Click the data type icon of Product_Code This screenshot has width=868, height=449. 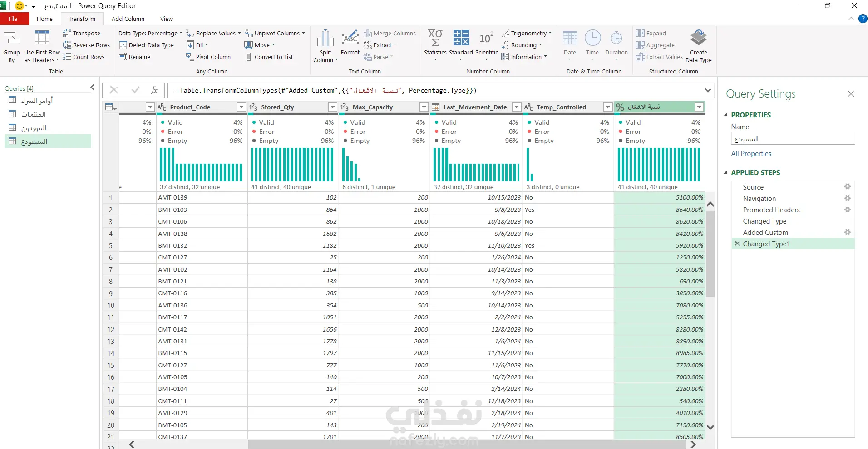[162, 107]
